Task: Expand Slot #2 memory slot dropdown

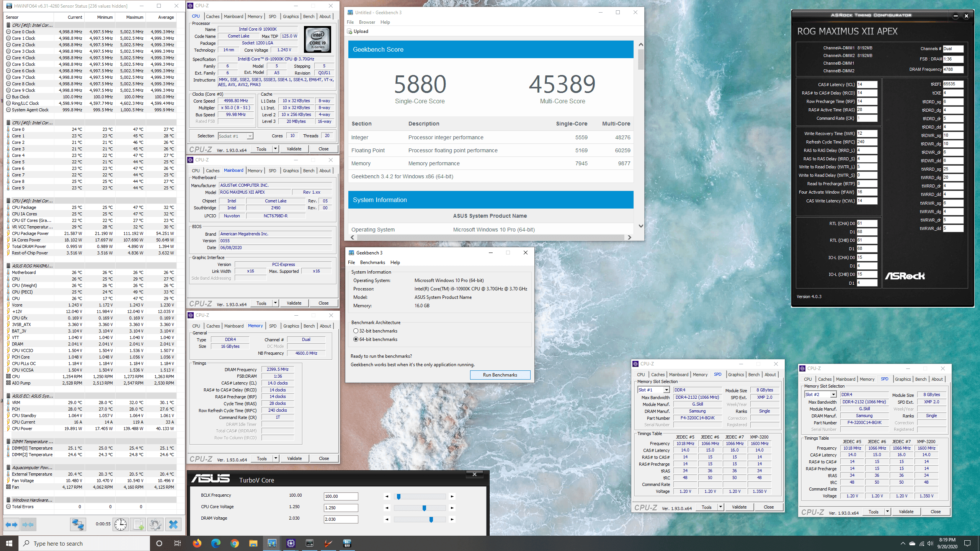Action: point(833,395)
